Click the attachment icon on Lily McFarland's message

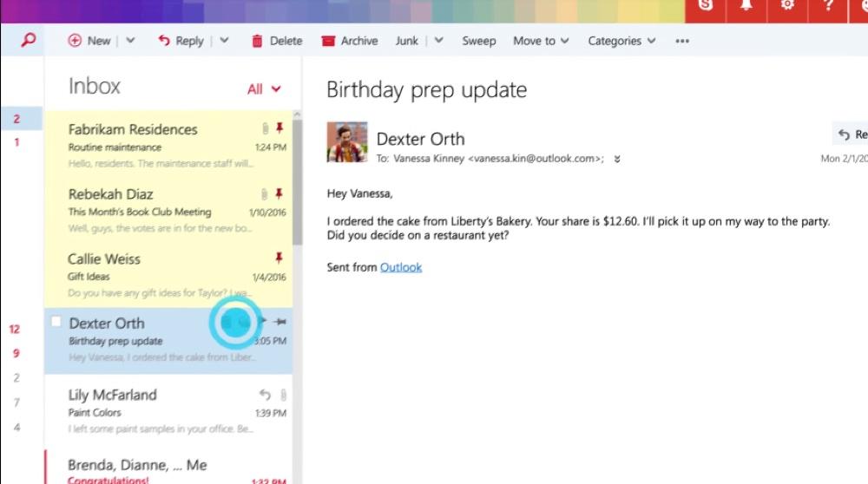coord(283,395)
